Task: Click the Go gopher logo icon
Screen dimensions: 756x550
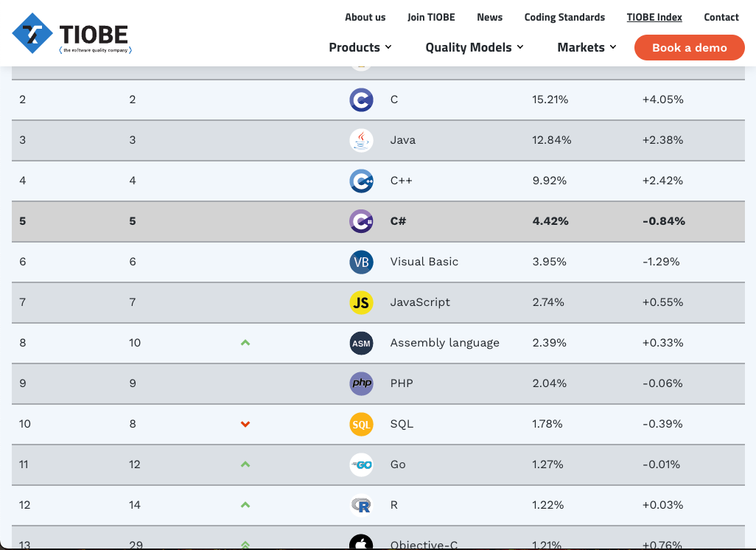Action: pyautogui.click(x=361, y=464)
